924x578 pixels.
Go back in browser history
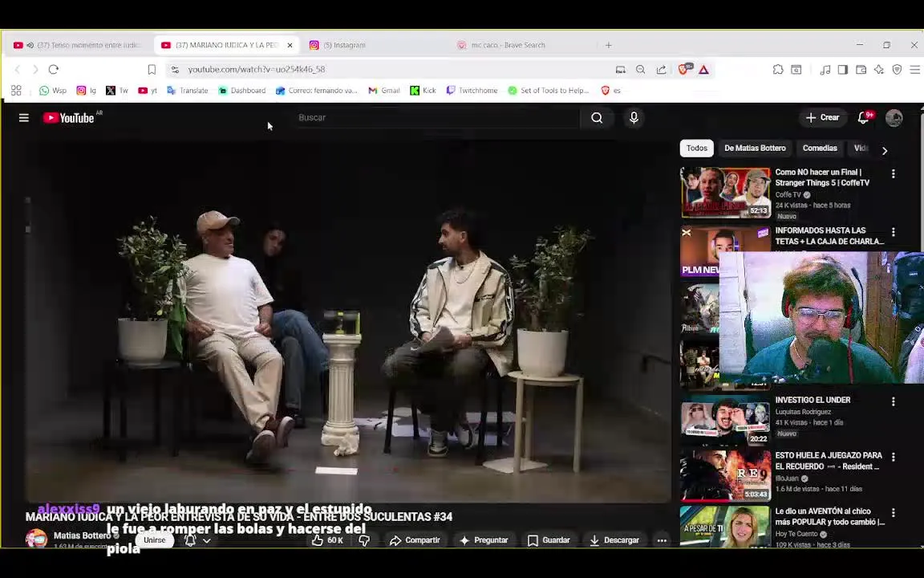(17, 70)
